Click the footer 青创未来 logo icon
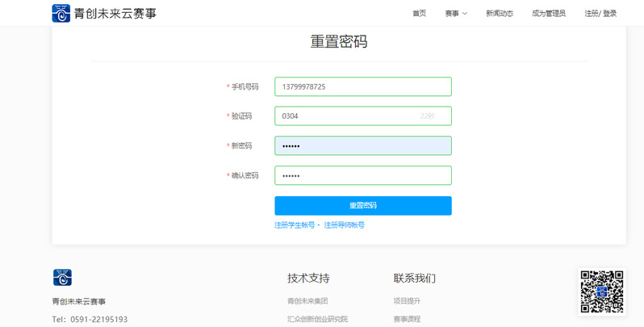Screen dimensions: 644x327 point(62,278)
